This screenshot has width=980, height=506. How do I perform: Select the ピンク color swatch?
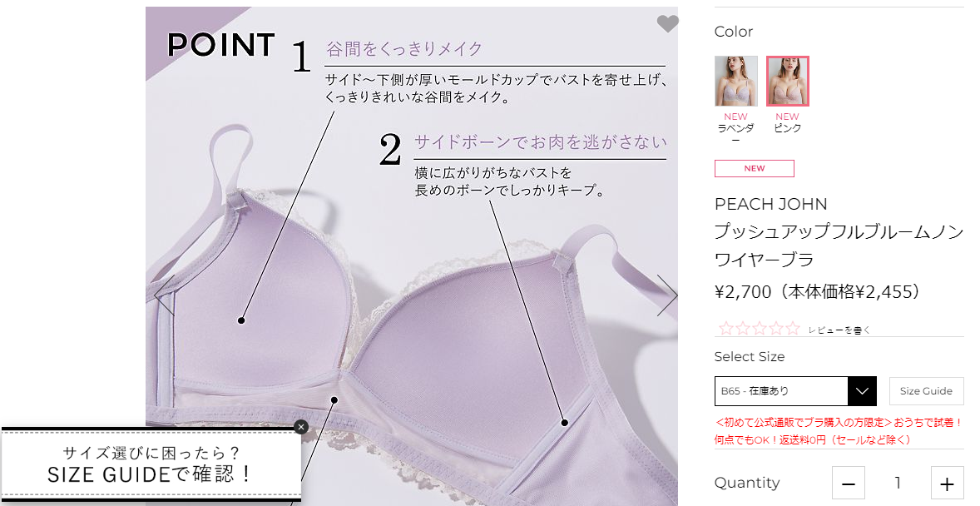[788, 82]
